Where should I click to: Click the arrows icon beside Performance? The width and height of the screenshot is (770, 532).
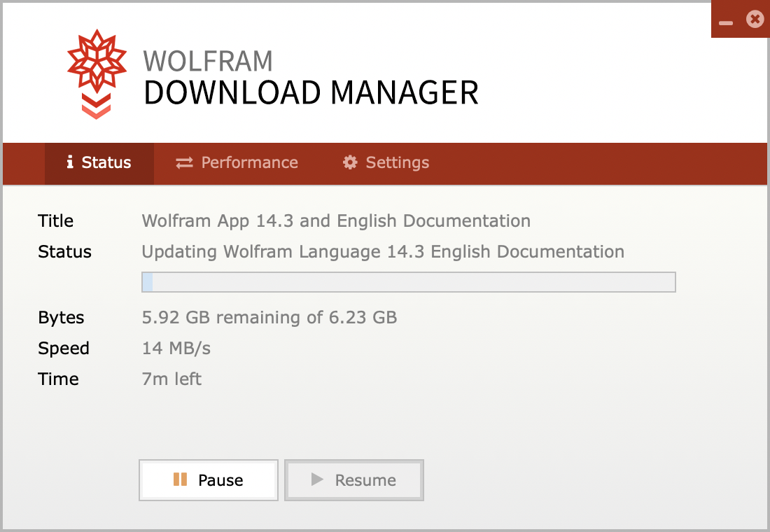click(184, 162)
